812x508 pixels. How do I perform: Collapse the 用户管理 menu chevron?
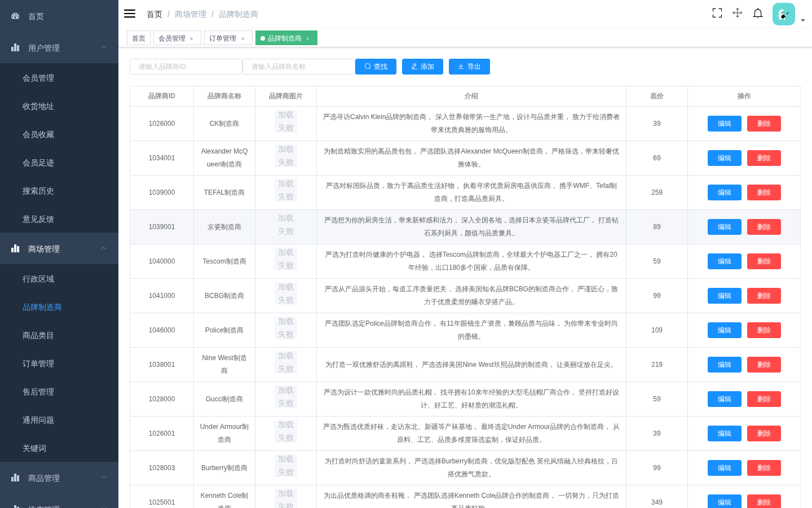104,47
